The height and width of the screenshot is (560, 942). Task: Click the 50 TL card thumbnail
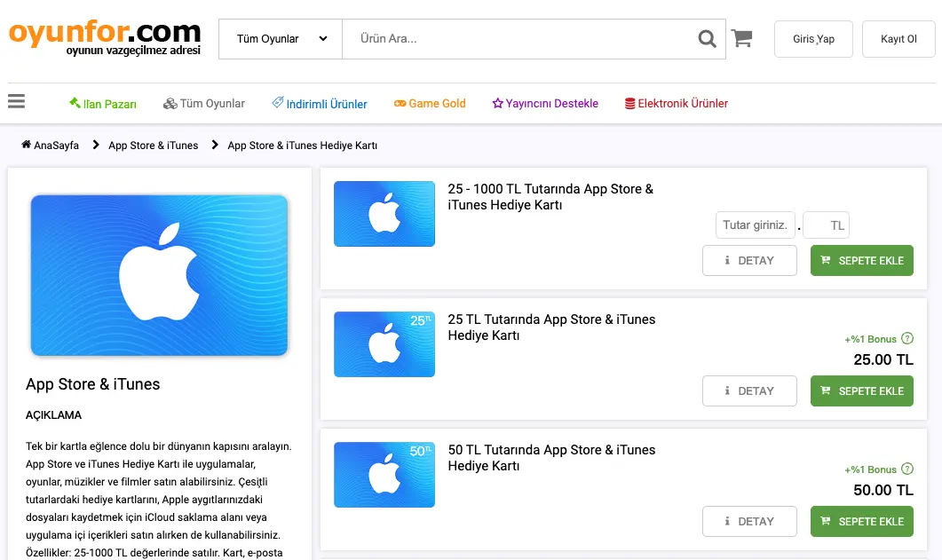(384, 475)
